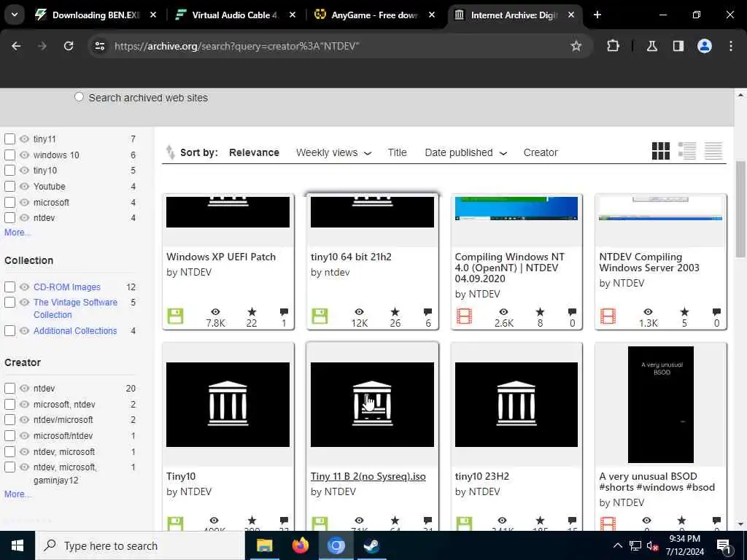Click the film icon on Compiling Windows NT 4.0 card
The width and height of the screenshot is (747, 560).
pos(464,316)
